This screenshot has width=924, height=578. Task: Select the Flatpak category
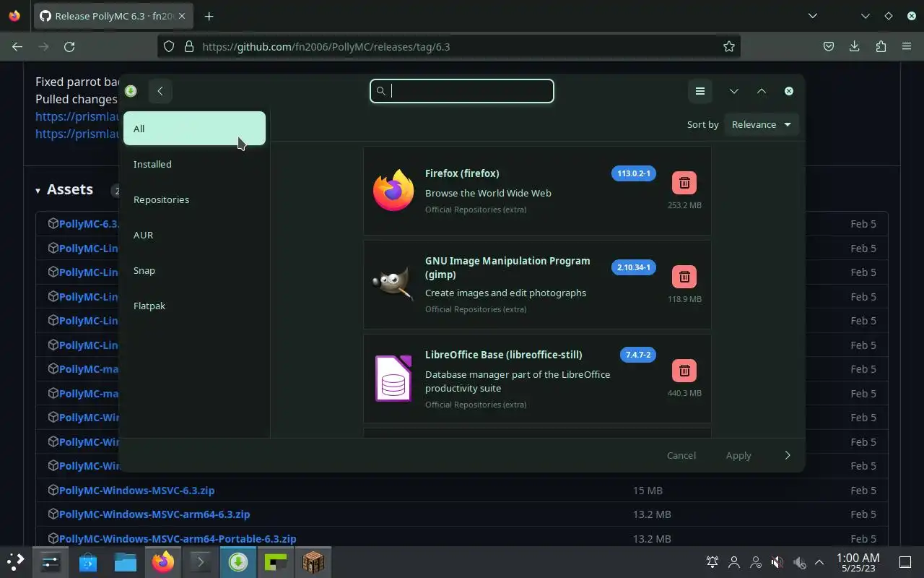tap(194, 306)
